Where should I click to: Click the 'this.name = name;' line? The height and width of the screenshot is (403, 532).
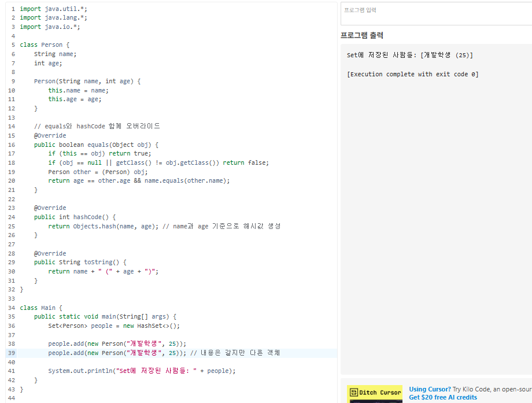click(79, 90)
